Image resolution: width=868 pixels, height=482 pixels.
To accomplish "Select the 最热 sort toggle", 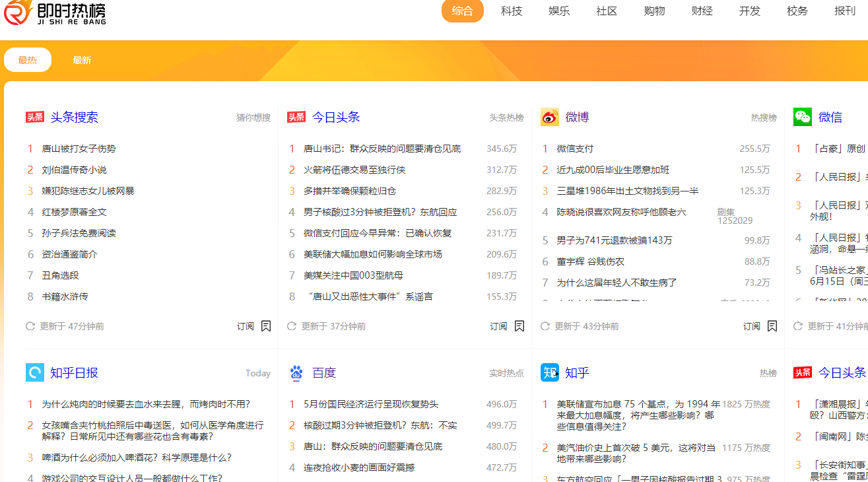I will pyautogui.click(x=28, y=60).
